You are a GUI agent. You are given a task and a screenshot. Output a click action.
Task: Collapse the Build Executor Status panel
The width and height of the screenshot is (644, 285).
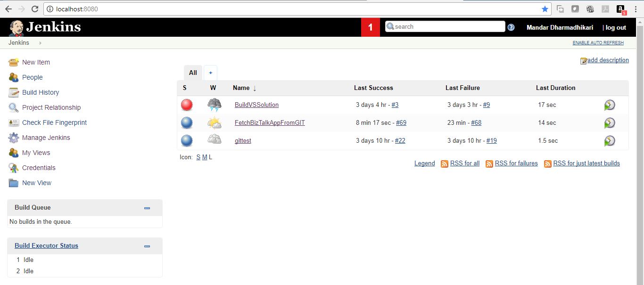point(147,246)
